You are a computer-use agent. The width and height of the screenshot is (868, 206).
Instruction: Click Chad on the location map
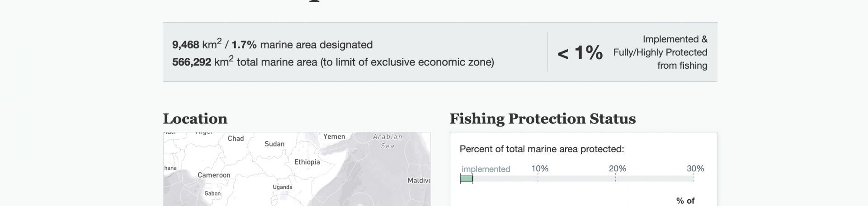pyautogui.click(x=236, y=138)
